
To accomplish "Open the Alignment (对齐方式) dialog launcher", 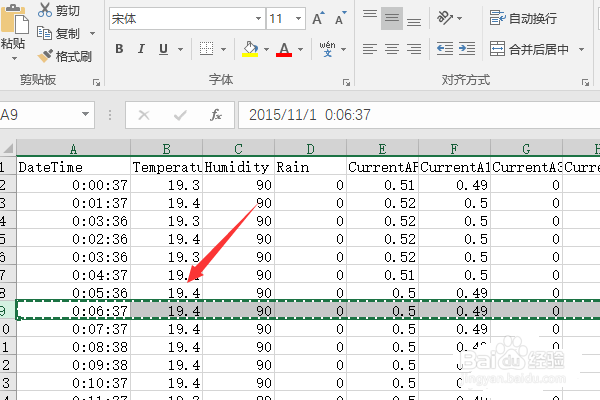I will coord(585,82).
